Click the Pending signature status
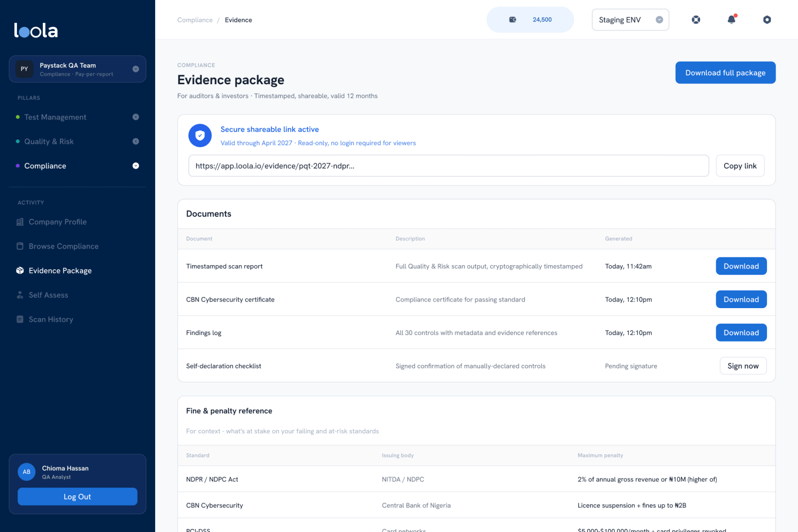 pyautogui.click(x=631, y=366)
